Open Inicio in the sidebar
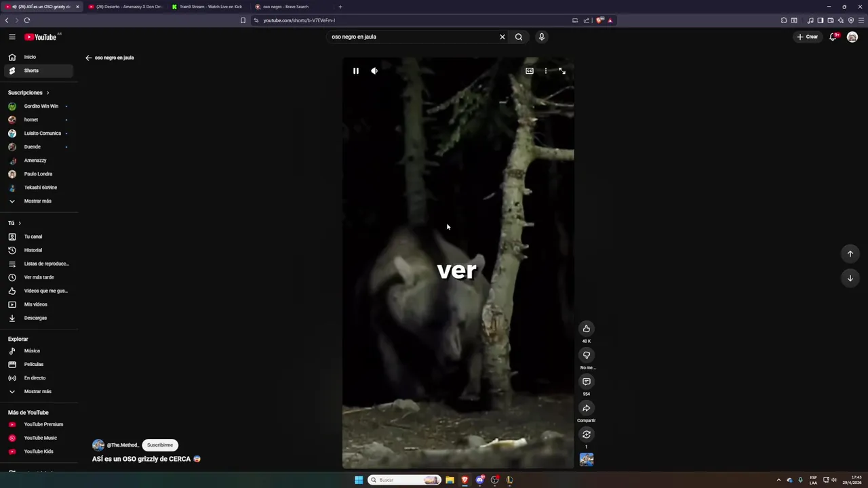 click(x=38, y=57)
